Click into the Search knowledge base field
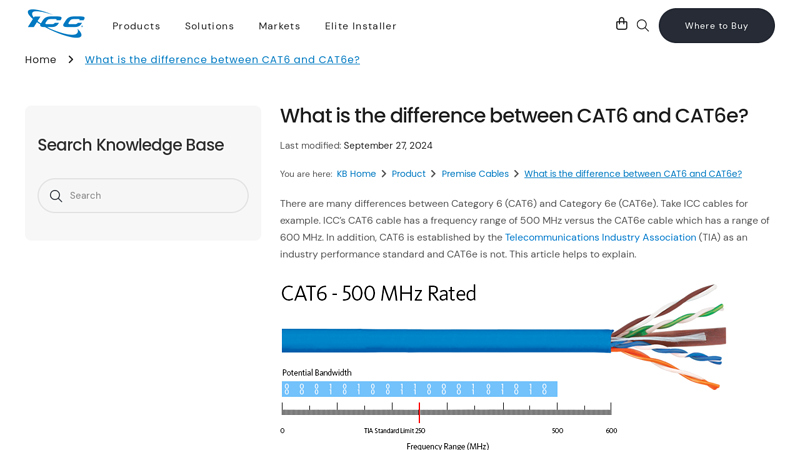This screenshot has height=450, width=800. pos(143,195)
